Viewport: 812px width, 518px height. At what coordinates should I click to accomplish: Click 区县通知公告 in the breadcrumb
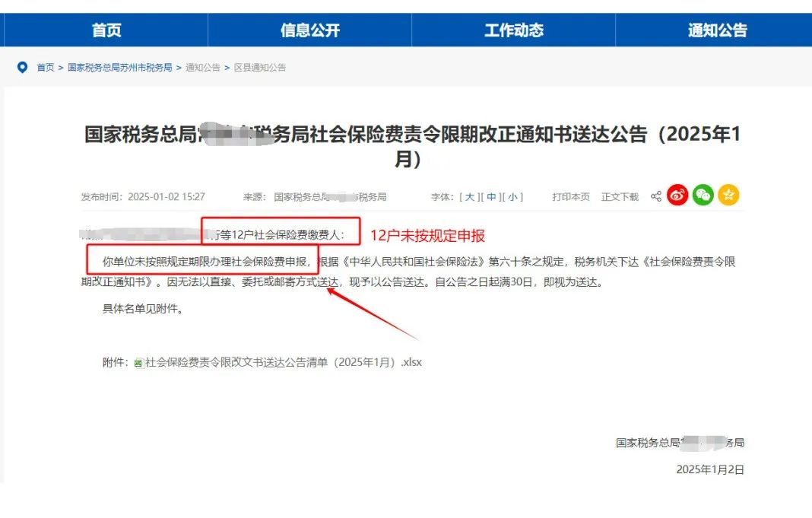pos(260,68)
